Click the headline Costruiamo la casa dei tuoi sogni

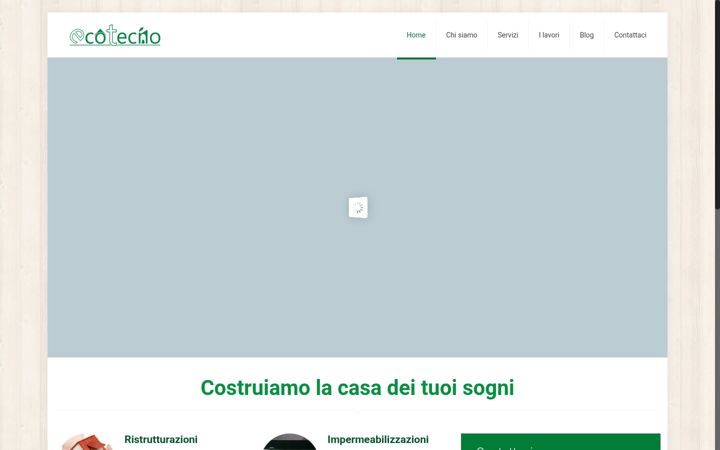357,388
